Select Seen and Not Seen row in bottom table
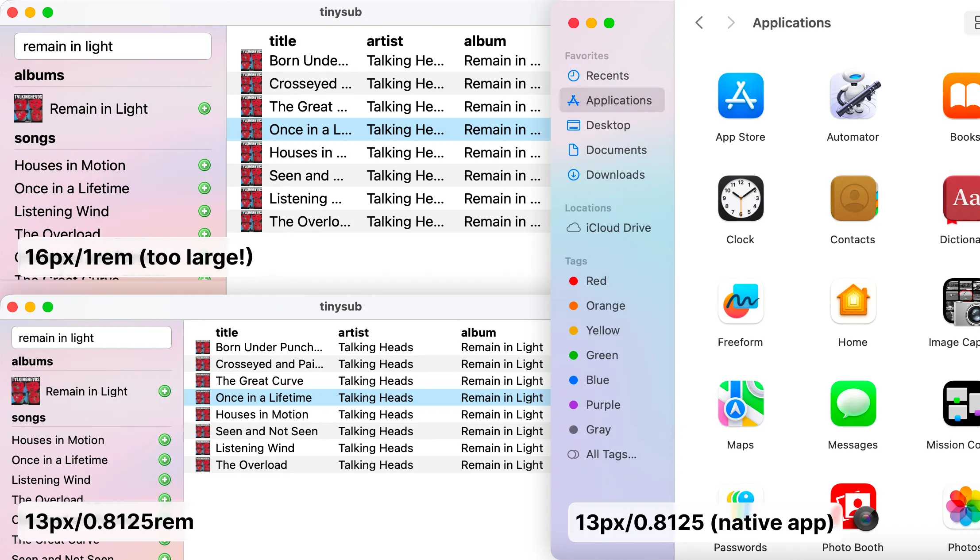980x560 pixels. pyautogui.click(x=367, y=431)
